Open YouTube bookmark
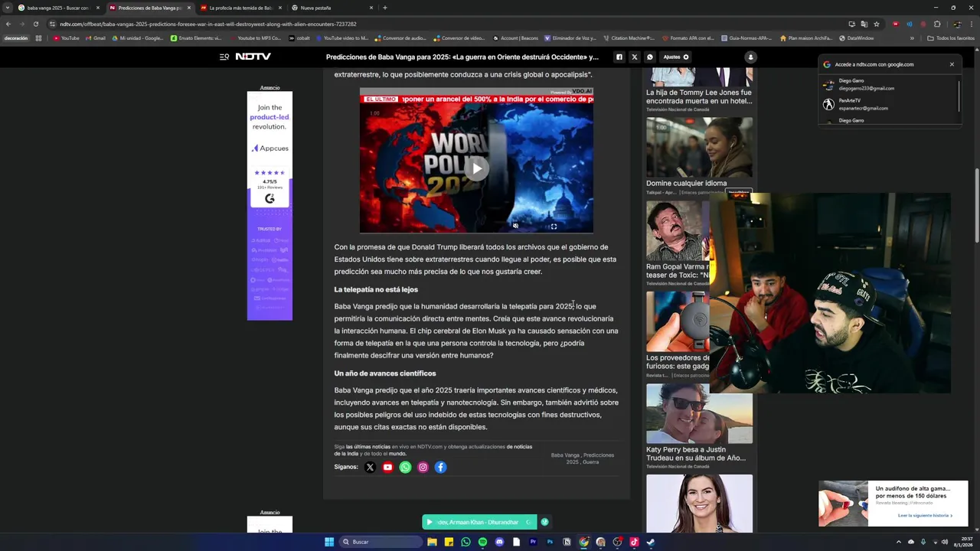Screen dimensions: 980x551 pos(66,38)
